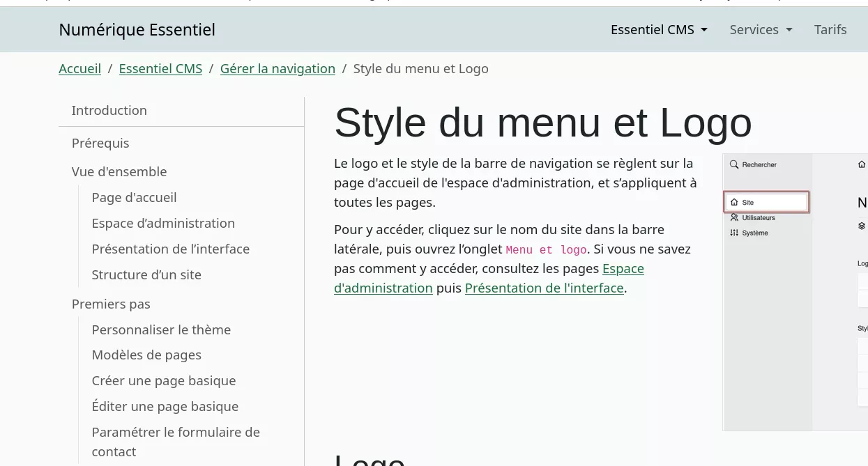Open the Accueil breadcrumb link
Viewport: 868px width, 466px height.
tap(79, 68)
